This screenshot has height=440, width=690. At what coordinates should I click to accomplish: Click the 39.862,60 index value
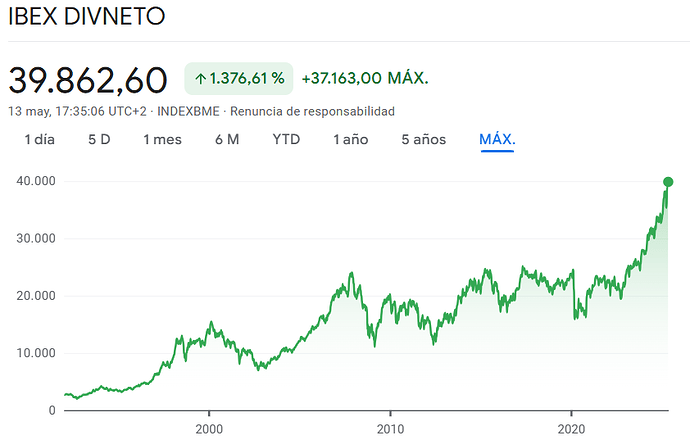[x=88, y=80]
